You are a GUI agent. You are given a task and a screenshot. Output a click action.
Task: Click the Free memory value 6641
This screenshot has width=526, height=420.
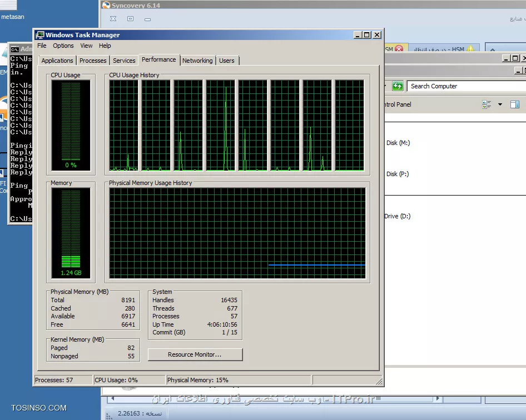[128, 324]
